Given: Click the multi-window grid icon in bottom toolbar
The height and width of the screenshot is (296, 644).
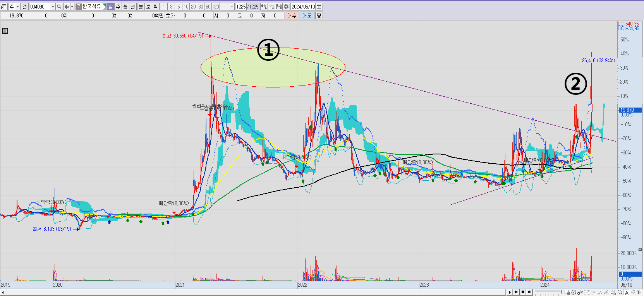Looking at the screenshot, I should 567,292.
